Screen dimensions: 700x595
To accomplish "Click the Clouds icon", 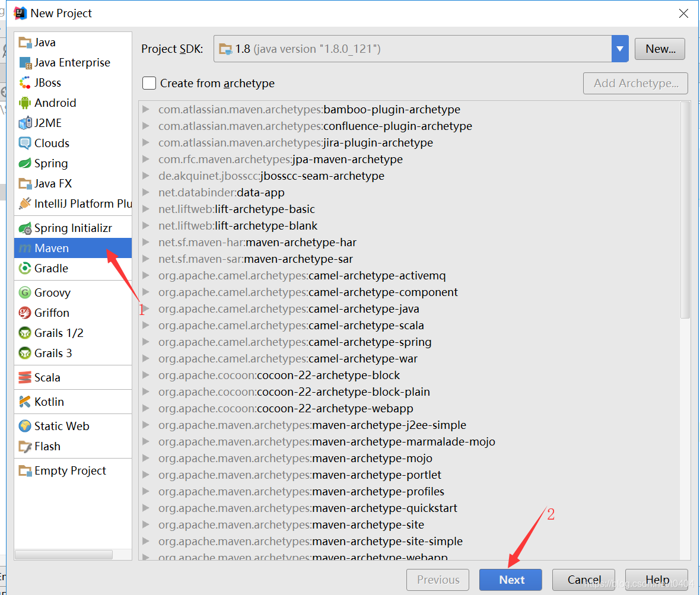I will [x=25, y=144].
